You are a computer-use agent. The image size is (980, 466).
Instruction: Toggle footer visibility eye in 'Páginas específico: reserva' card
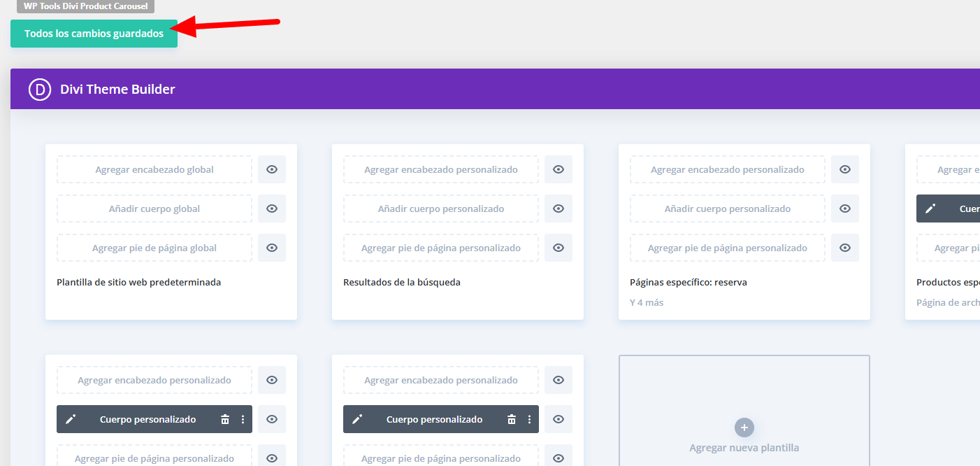845,248
